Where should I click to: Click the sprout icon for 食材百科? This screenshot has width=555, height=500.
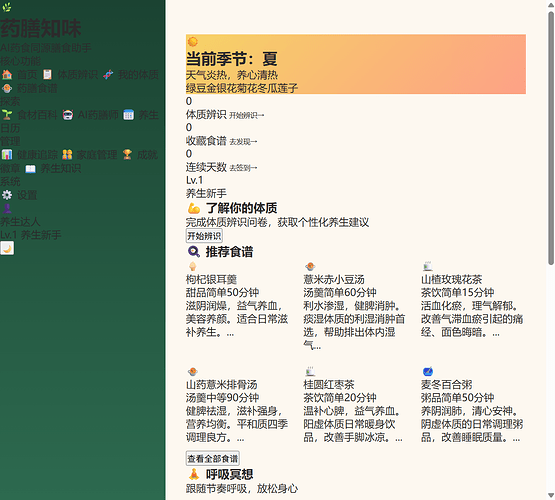[7, 115]
